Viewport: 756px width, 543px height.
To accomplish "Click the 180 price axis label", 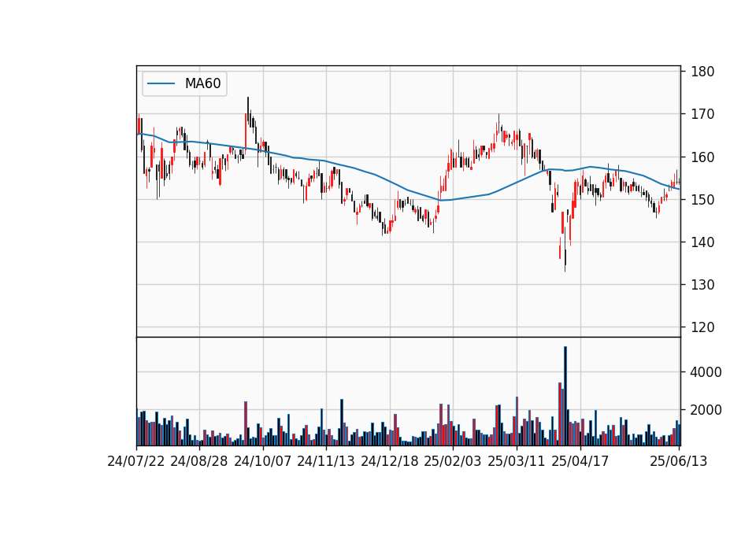I will (x=702, y=72).
